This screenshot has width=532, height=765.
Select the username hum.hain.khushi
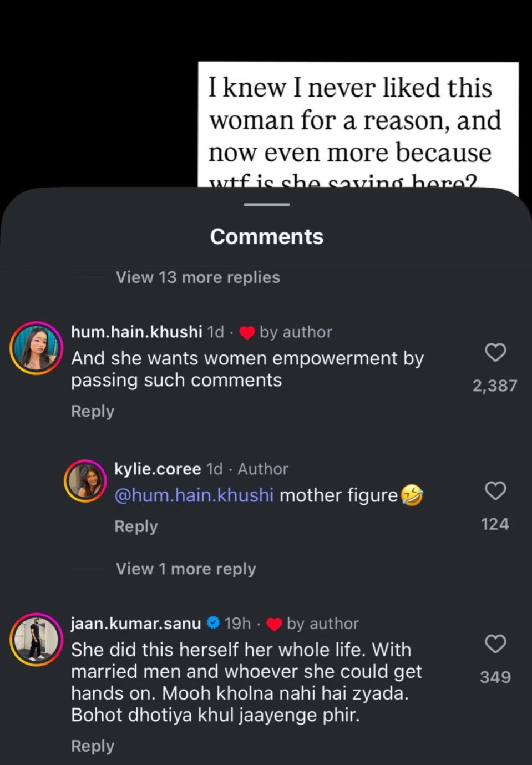tap(136, 332)
